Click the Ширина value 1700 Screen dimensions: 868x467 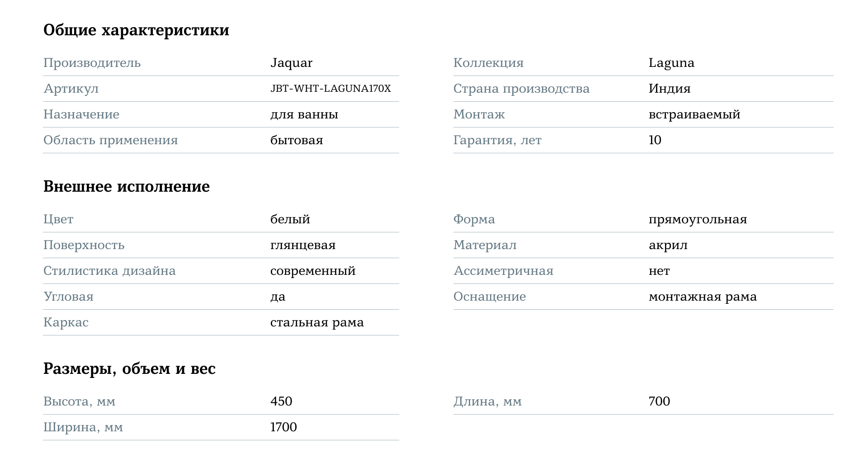(x=283, y=427)
